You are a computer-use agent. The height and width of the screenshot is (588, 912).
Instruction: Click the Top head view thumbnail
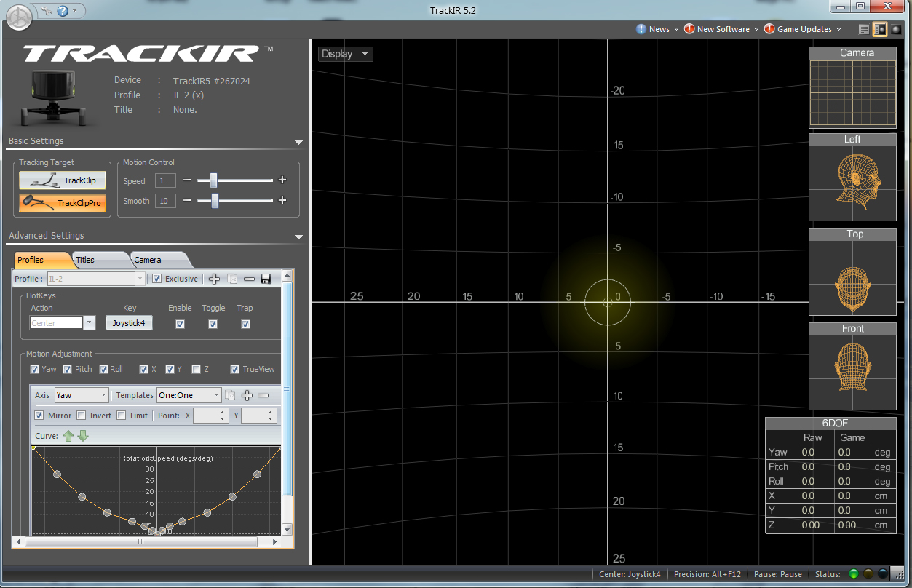[852, 277]
